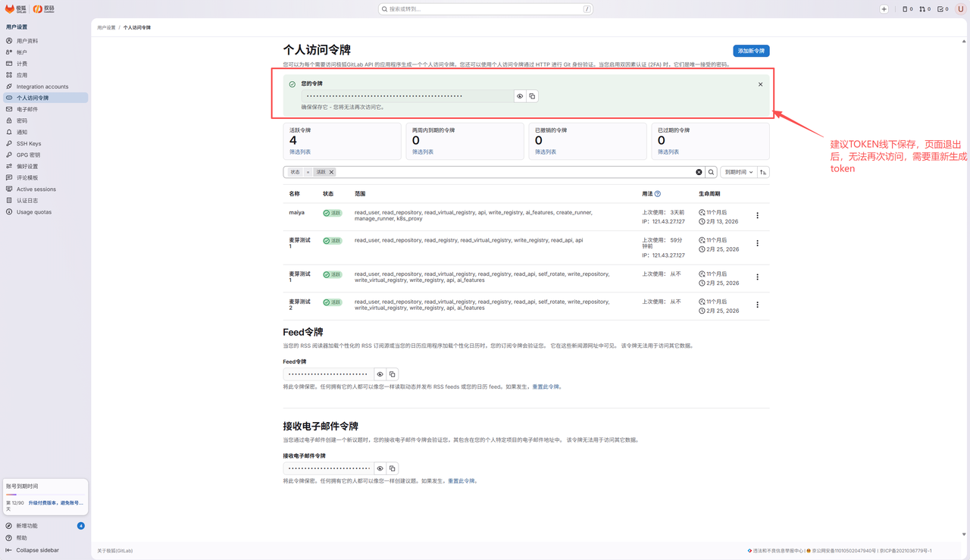Copy the Feed令牌 to clipboard
The width and height of the screenshot is (970, 560).
(393, 374)
